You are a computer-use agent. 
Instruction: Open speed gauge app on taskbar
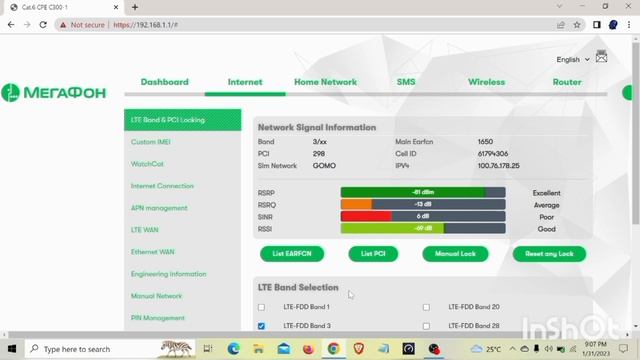[x=409, y=349]
